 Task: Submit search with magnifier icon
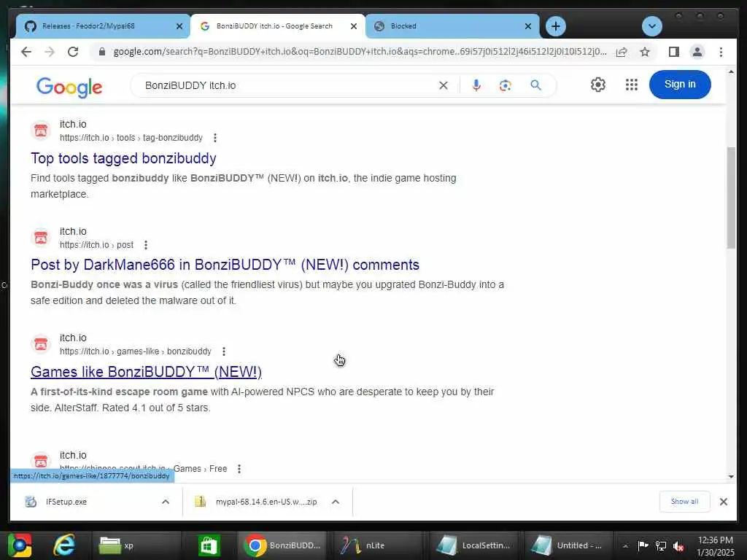click(535, 85)
